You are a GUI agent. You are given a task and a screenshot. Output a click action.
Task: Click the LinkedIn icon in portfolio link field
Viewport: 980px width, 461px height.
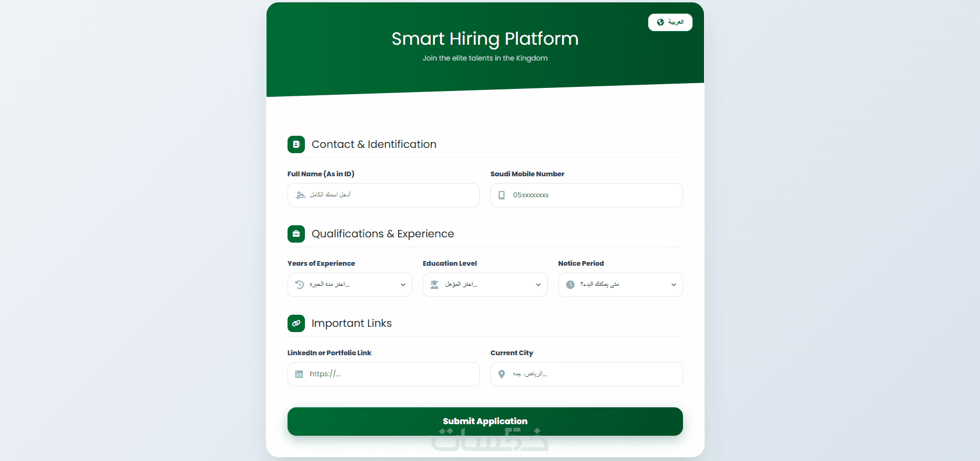pos(299,374)
